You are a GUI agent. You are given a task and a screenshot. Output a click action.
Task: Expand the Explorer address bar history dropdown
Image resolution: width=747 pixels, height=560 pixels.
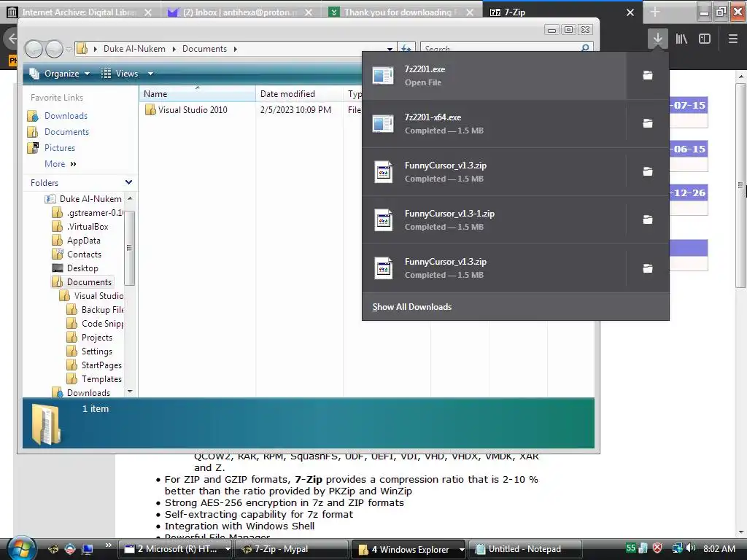tap(390, 49)
